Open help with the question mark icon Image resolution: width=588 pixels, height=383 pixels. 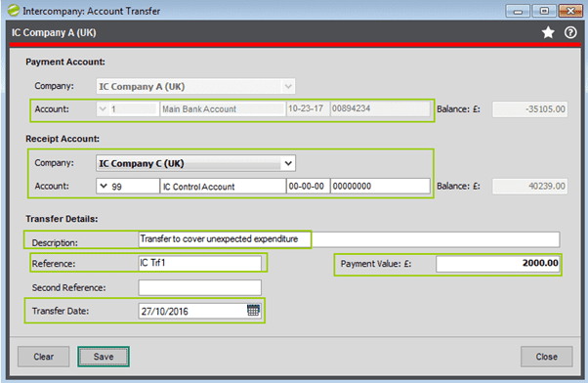coord(570,32)
